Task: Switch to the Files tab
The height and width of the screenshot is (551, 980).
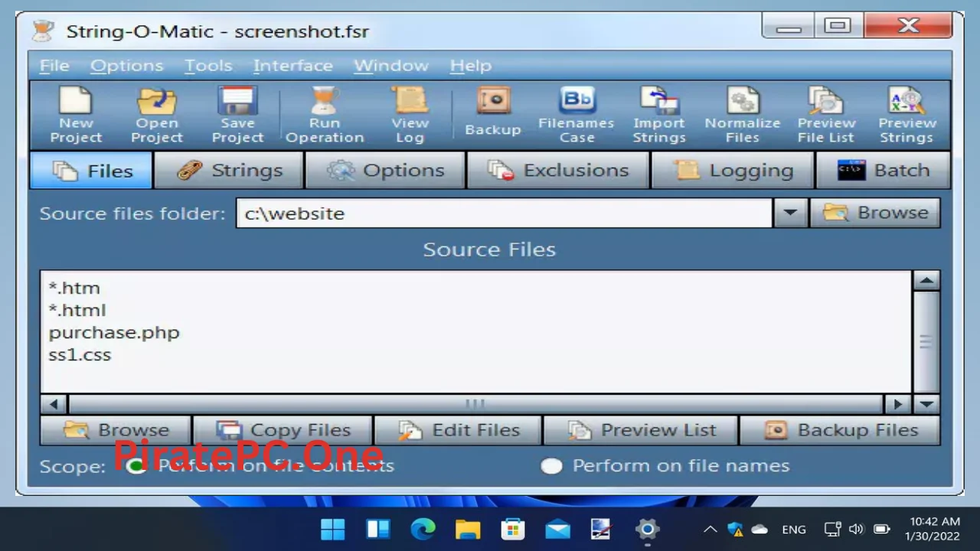Action: click(x=92, y=170)
